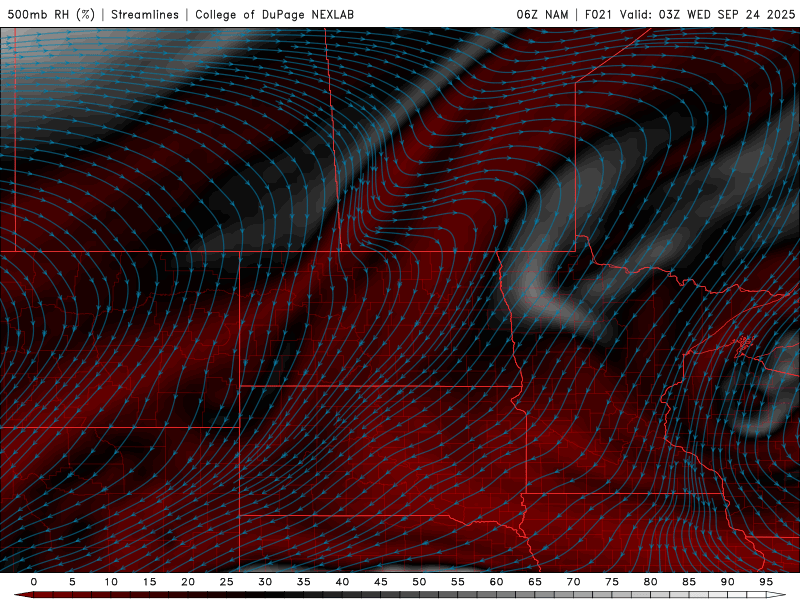The height and width of the screenshot is (600, 800).
Task: Click the "80" label on color scale
Action: tap(650, 582)
